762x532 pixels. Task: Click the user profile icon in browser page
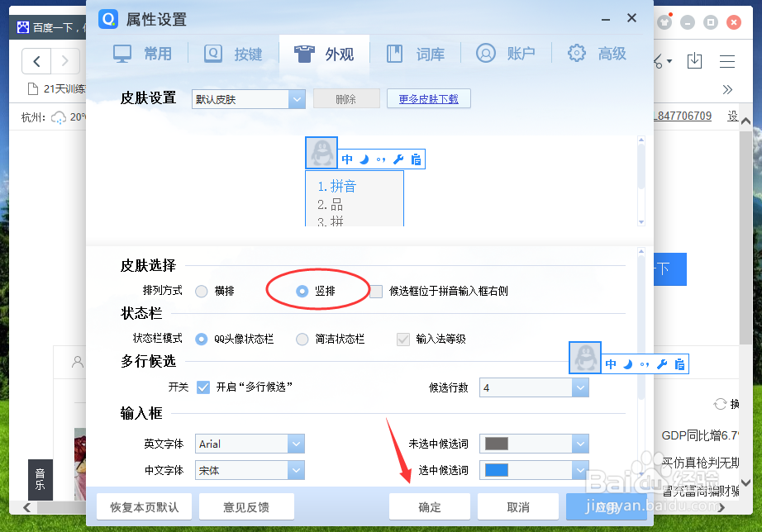pyautogui.click(x=78, y=362)
